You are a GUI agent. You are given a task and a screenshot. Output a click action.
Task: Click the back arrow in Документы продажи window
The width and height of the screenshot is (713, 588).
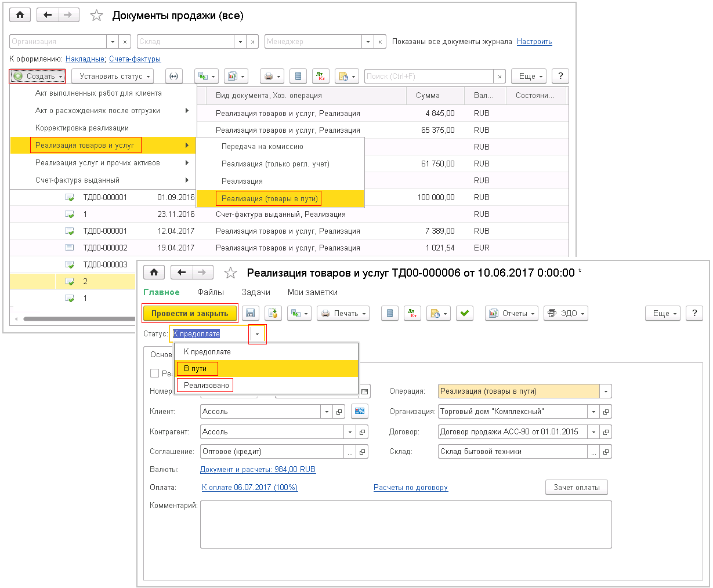(48, 15)
